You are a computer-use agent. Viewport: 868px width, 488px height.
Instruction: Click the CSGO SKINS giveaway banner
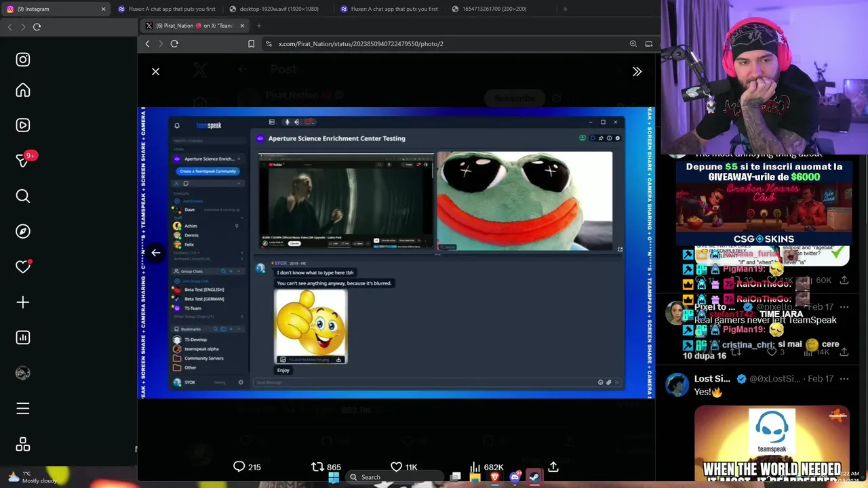tap(764, 203)
